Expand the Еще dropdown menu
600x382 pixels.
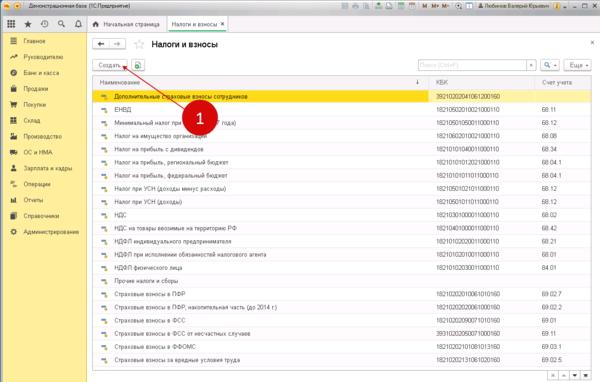pos(577,65)
